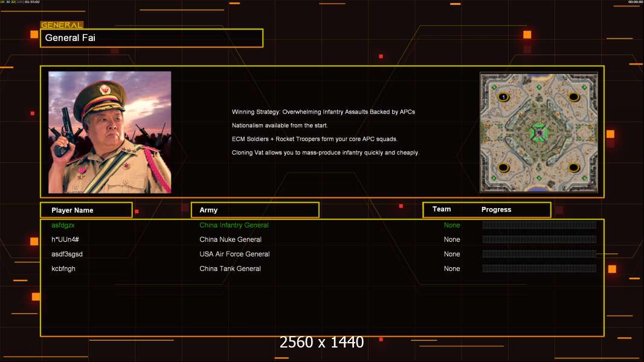Click the Team column header label
Image resolution: width=644 pixels, height=362 pixels.
[442, 209]
